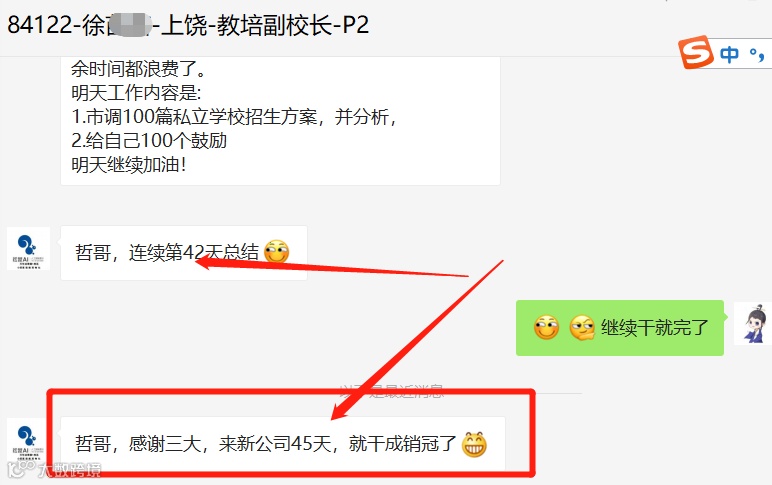Screen dimensions: 772x485
Task: Click the 来新公司45天 销冠 message bubble
Action: (283, 444)
